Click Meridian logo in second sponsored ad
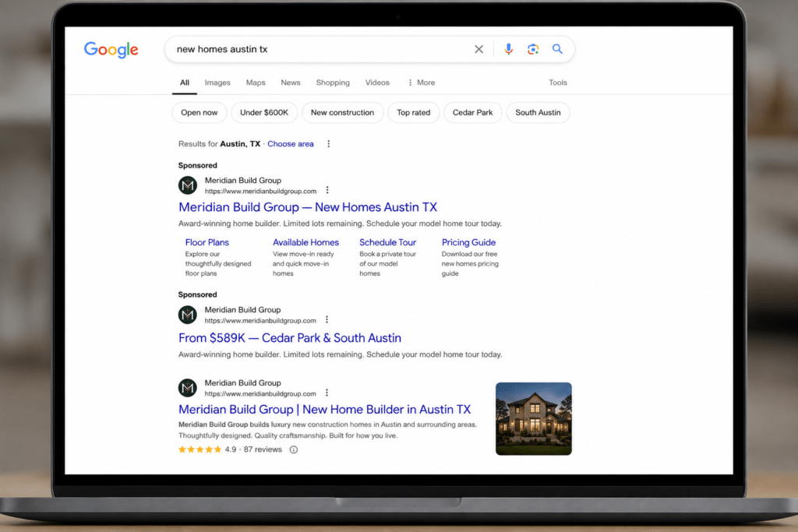 tap(188, 315)
